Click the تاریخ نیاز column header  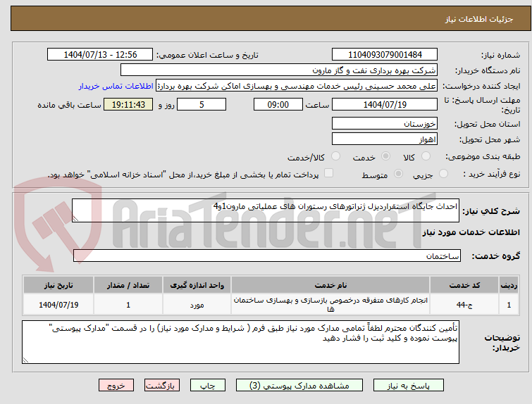(58, 285)
